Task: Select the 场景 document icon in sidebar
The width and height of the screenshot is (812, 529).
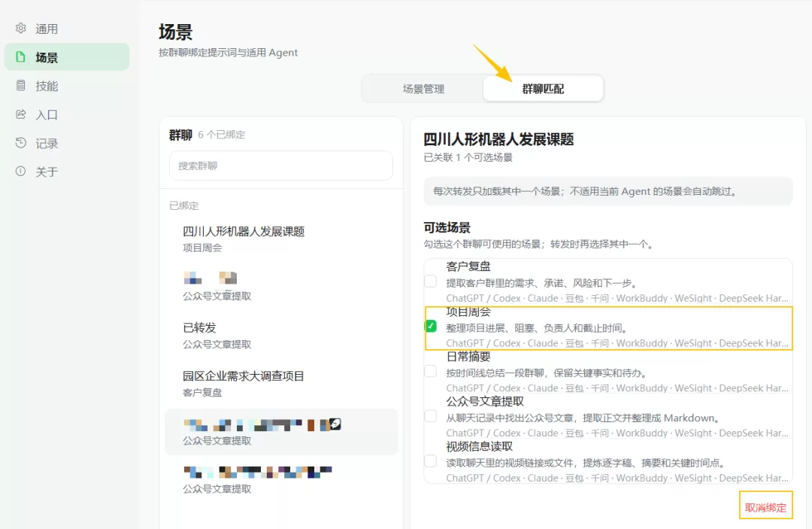Action: click(x=21, y=57)
